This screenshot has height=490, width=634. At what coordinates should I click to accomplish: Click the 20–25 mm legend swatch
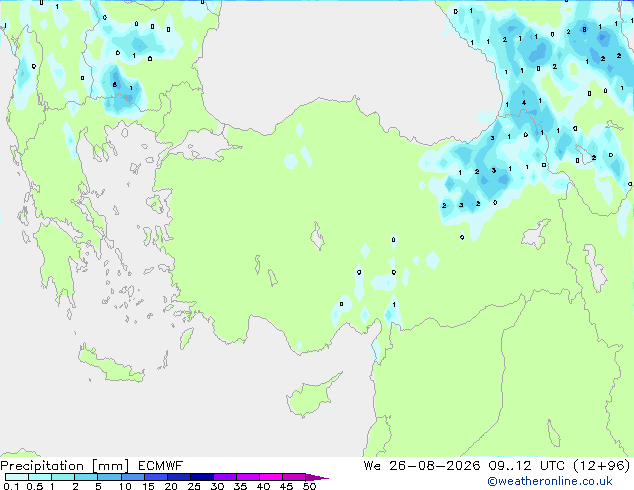pos(179,477)
